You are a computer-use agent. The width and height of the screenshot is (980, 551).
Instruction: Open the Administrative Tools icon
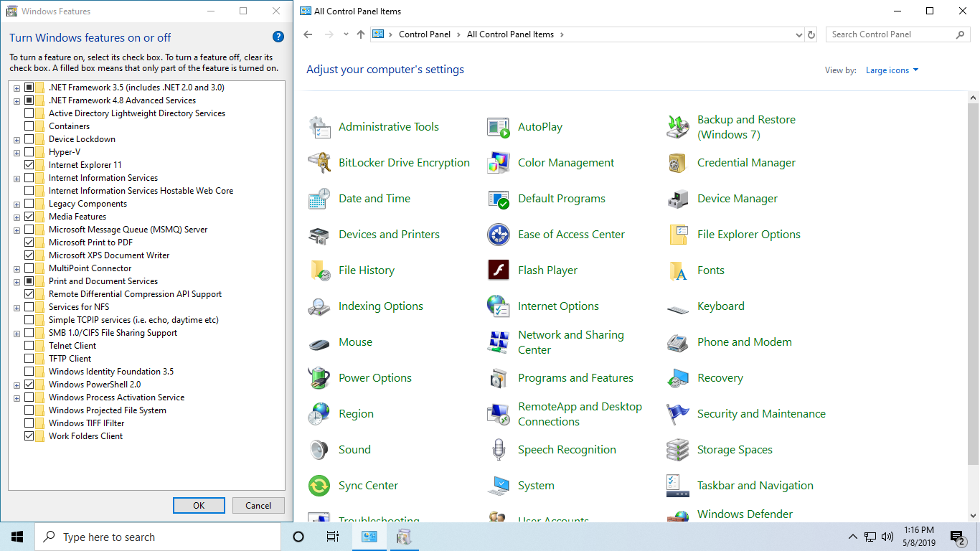[x=319, y=127]
